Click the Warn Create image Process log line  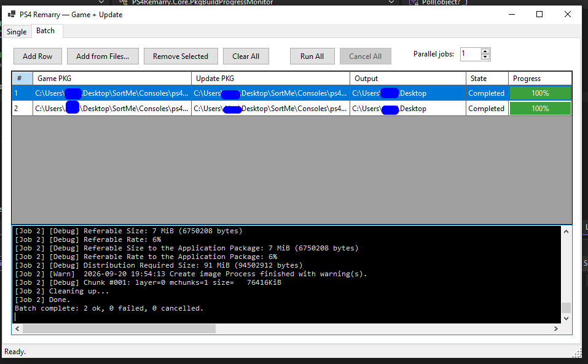point(191,274)
